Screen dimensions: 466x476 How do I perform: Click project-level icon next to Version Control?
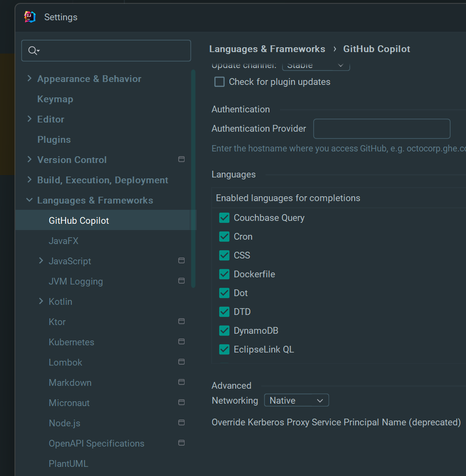182,159
